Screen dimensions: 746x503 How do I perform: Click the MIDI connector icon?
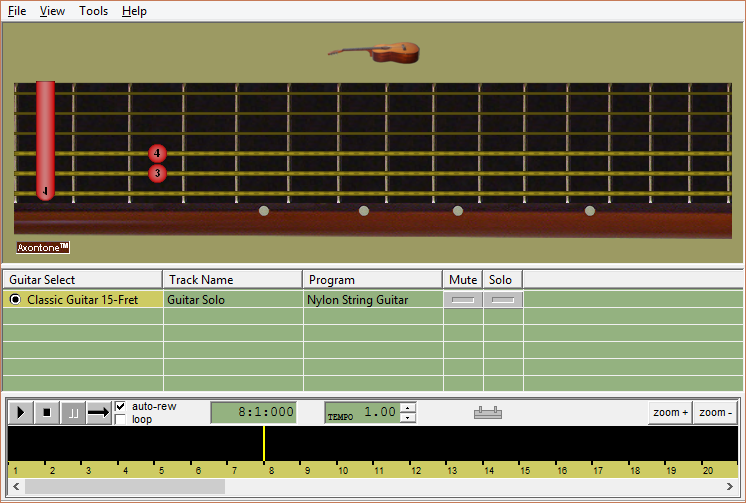click(488, 412)
